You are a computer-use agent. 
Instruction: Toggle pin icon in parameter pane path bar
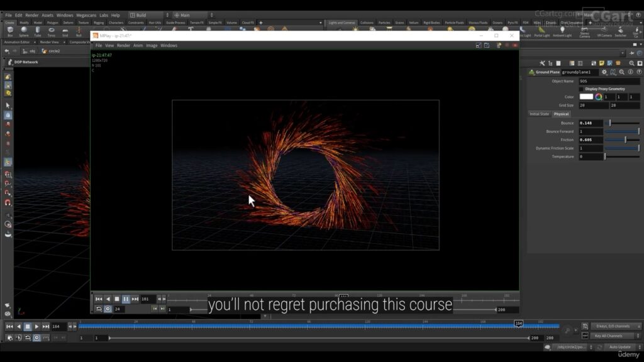tap(631, 53)
